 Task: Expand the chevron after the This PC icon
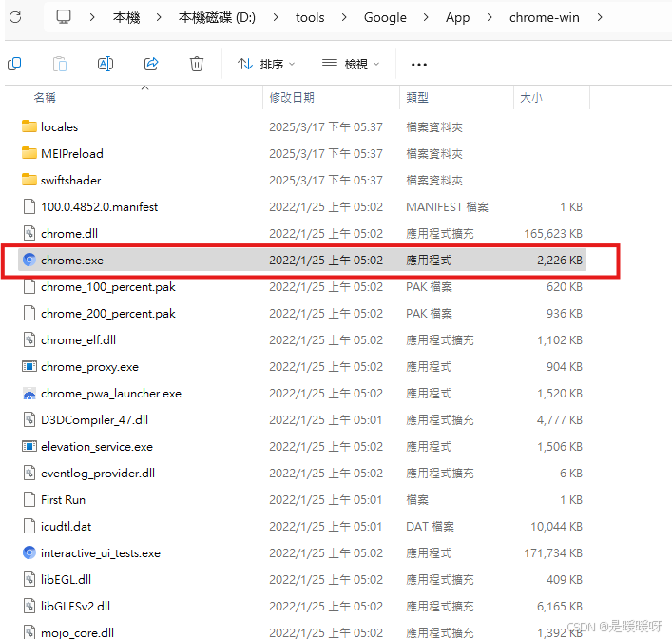[92, 17]
